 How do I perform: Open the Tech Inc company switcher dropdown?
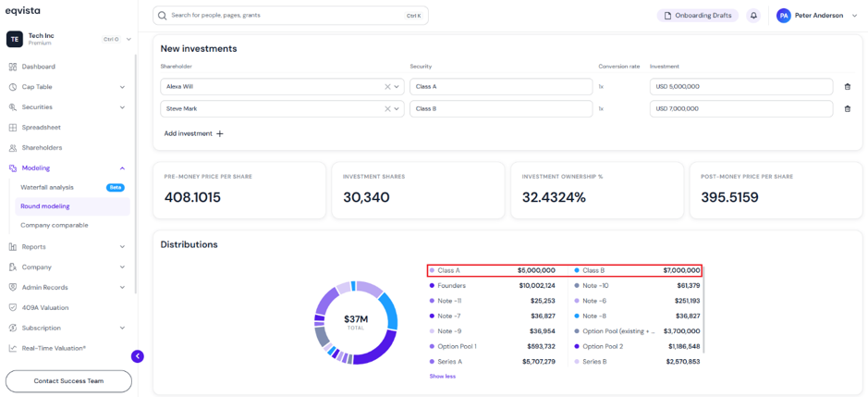pos(129,39)
